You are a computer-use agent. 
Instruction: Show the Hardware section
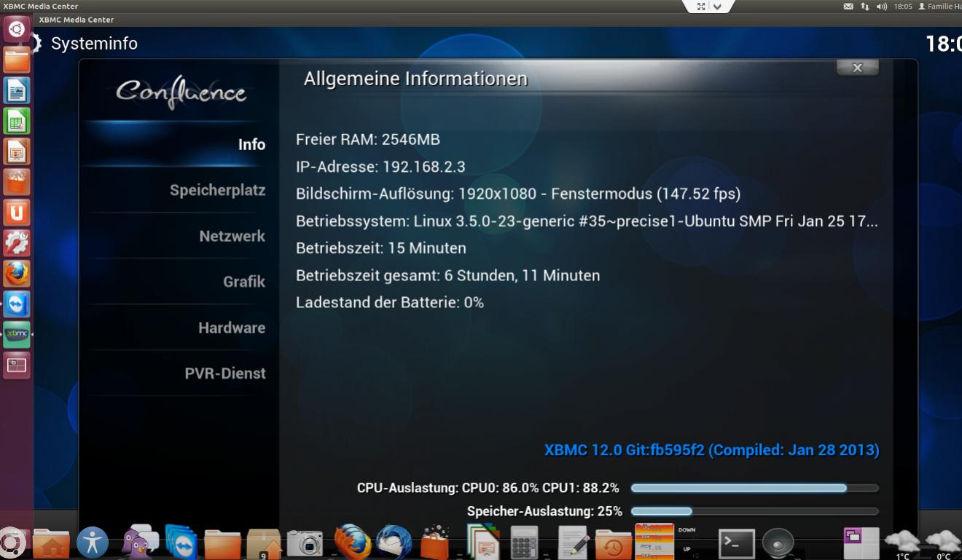pos(232,328)
